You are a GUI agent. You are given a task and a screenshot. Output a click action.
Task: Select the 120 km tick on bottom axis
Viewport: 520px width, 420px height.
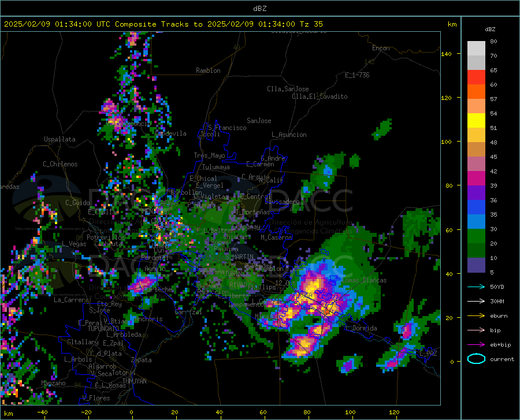[x=394, y=412]
